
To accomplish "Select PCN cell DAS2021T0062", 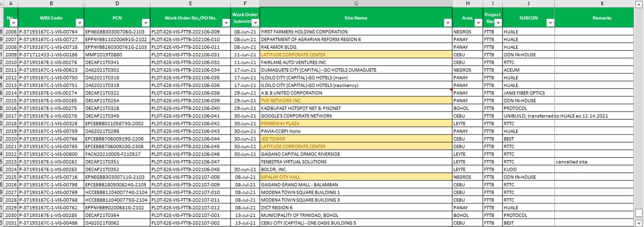I will 117,222.
